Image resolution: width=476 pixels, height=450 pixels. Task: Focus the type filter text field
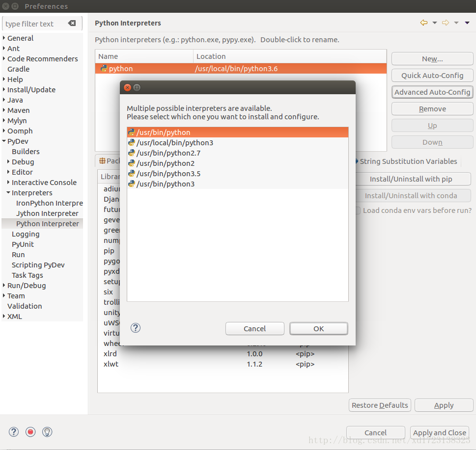click(x=35, y=24)
